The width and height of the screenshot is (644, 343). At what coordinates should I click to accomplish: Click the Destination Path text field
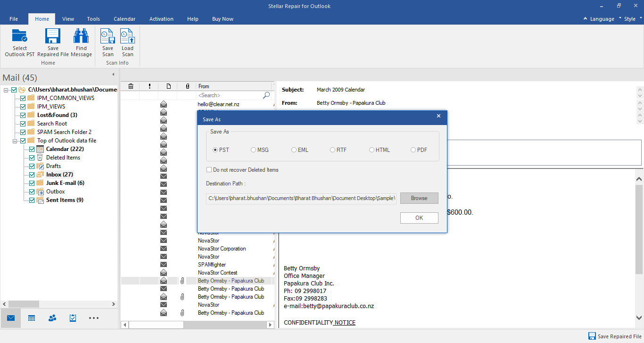(301, 198)
